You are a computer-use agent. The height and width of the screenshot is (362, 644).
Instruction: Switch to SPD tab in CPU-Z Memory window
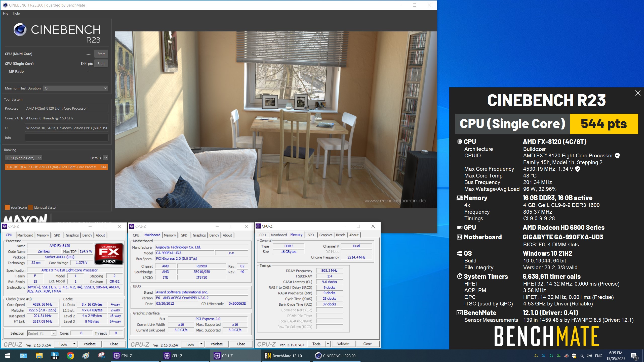tap(311, 235)
